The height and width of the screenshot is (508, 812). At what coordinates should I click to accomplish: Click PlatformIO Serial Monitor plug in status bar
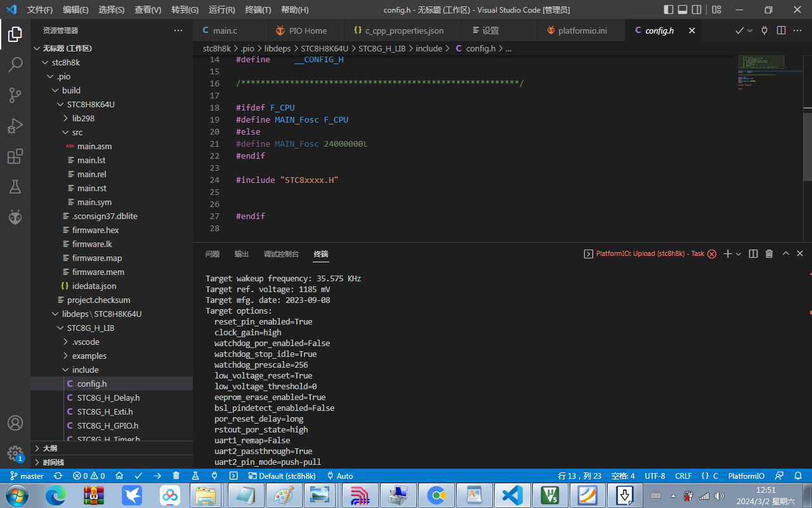click(x=214, y=476)
